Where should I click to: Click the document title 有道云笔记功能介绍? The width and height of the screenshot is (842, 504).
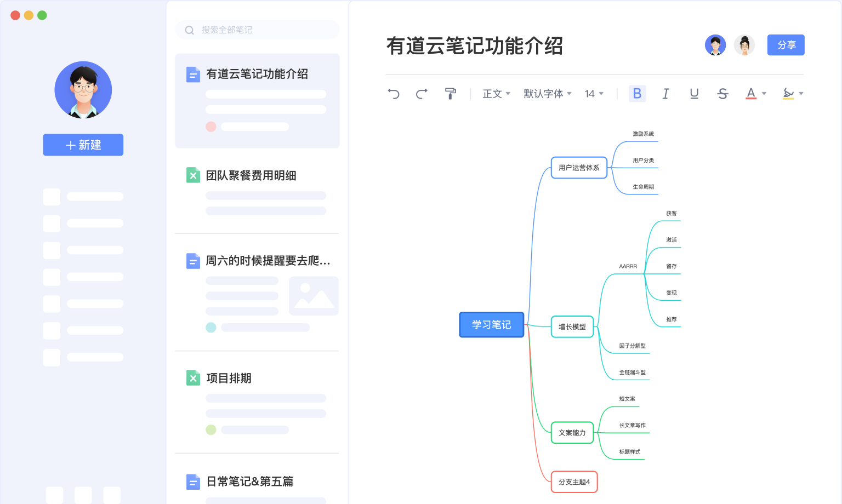coord(475,46)
